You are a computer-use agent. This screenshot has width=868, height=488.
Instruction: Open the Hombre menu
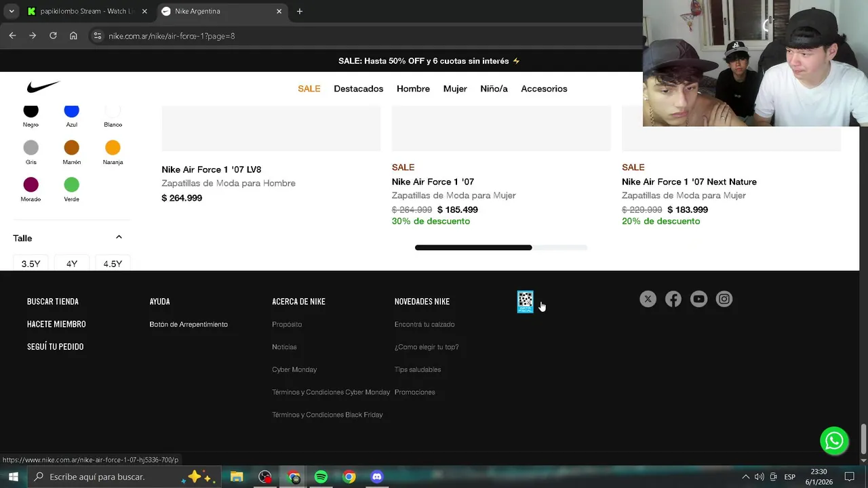pyautogui.click(x=413, y=89)
